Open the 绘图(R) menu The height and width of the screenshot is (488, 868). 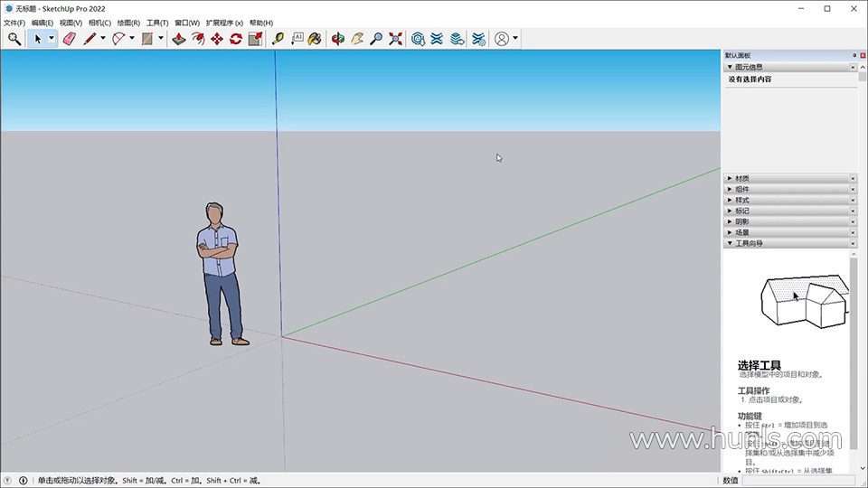click(128, 23)
